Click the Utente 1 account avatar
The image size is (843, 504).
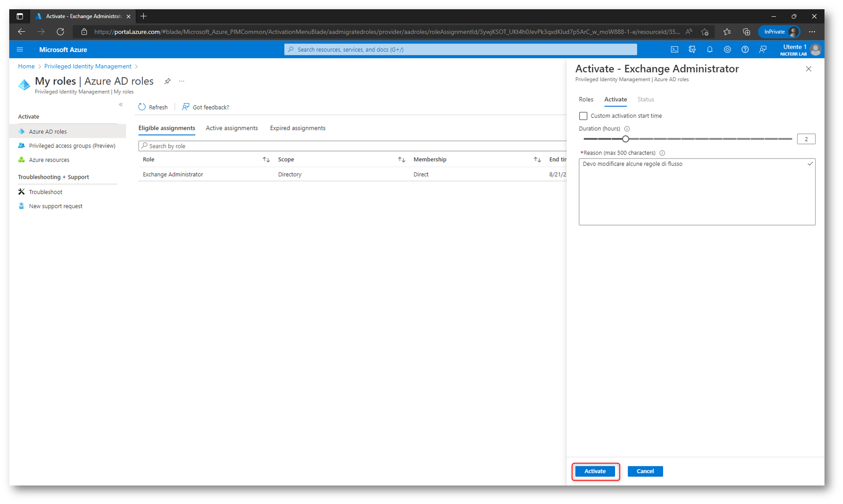pyautogui.click(x=815, y=50)
